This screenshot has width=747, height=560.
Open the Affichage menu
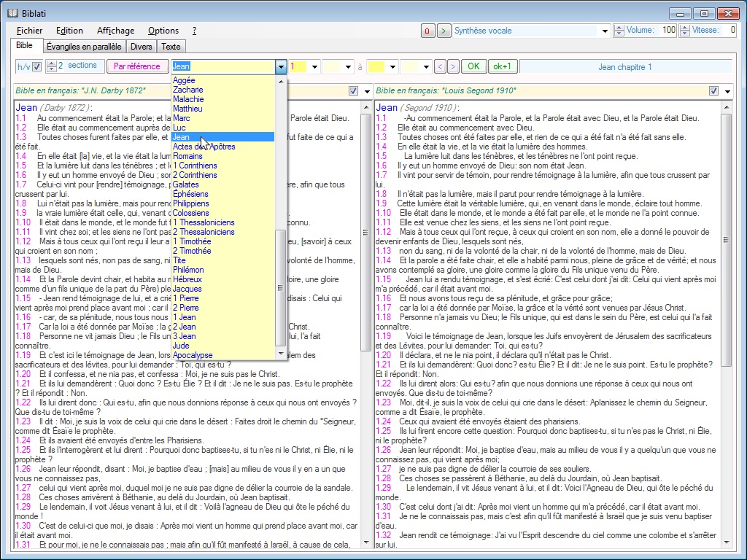tap(115, 31)
